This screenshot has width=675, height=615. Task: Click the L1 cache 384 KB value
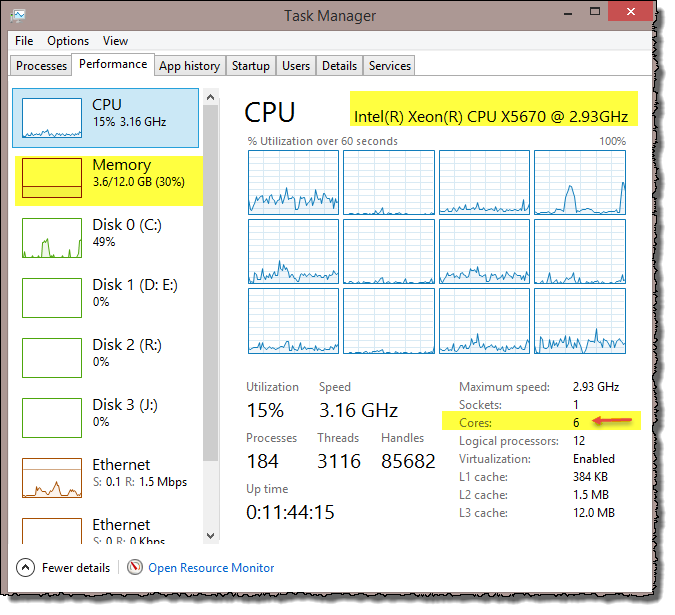click(x=590, y=477)
